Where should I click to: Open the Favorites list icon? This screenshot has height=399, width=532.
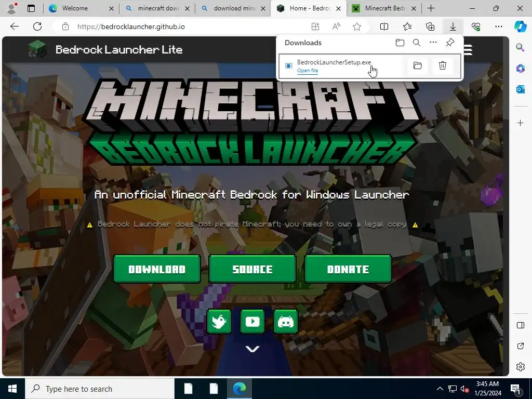407,26
